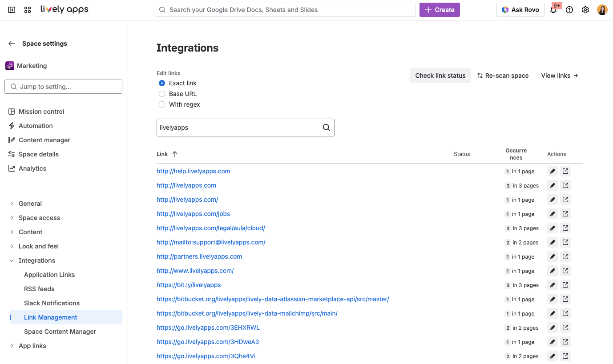This screenshot has height=364, width=613.
Task: Open http://help.livelyapps.com externally via its action icon
Action: 565,171
